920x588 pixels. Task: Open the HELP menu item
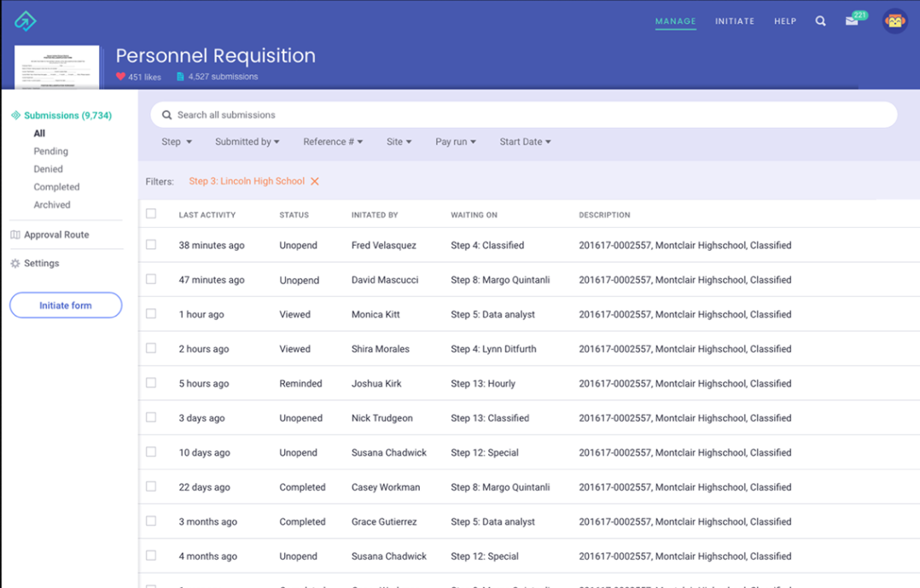[x=784, y=20]
